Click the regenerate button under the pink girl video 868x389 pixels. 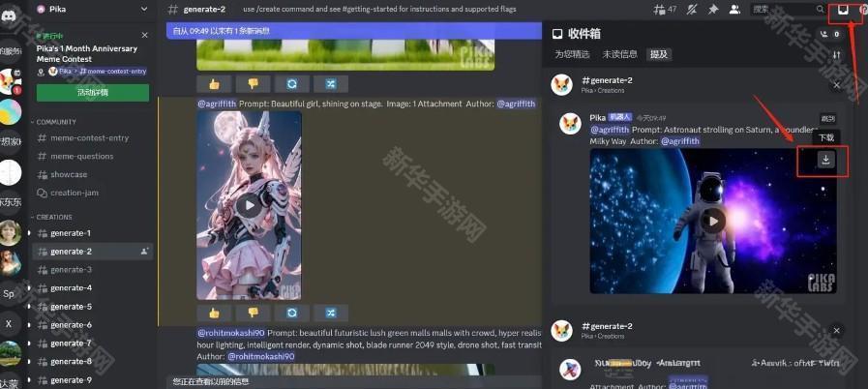[x=291, y=313]
